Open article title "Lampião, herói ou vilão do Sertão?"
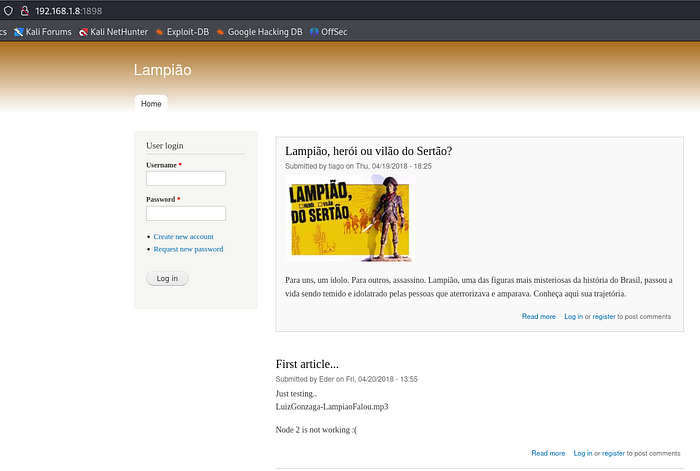 (x=368, y=151)
